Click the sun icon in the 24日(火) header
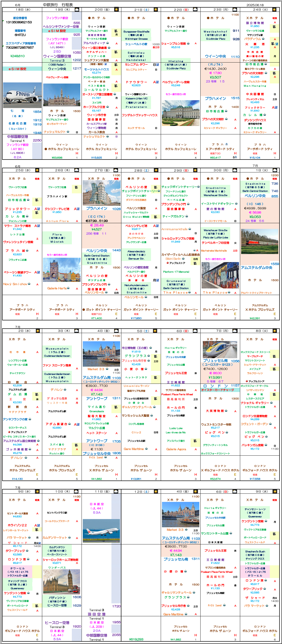The width and height of the screenshot is (282, 644). click(x=275, y=9)
